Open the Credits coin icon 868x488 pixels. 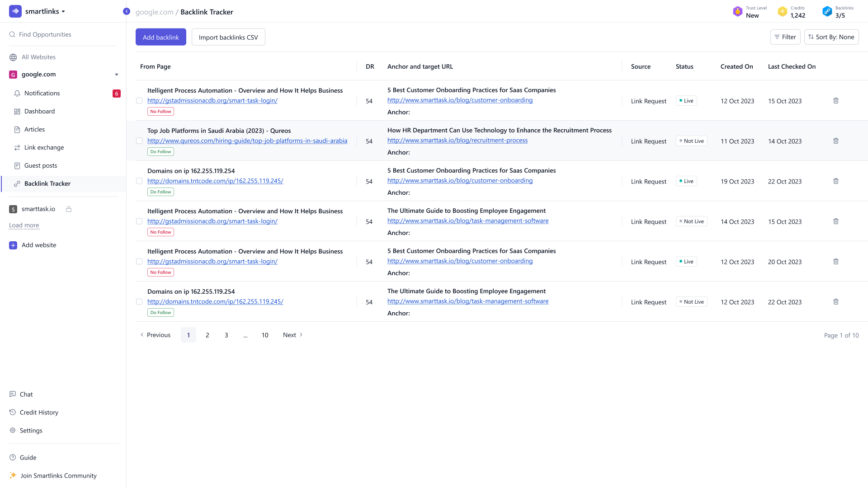click(x=782, y=12)
